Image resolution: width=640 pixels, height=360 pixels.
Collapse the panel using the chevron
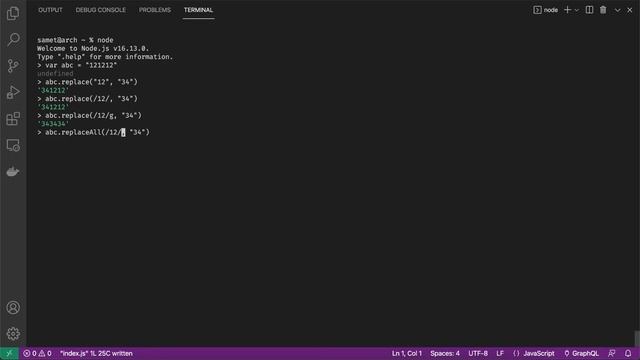(x=618, y=10)
